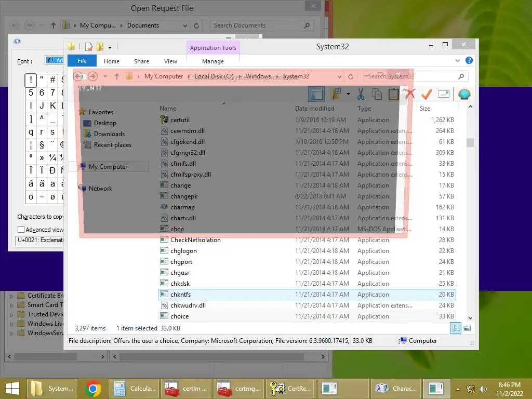The height and width of the screenshot is (399, 532).
Task: Open the Documents address dropdown in Open Request File
Action: tap(185, 26)
